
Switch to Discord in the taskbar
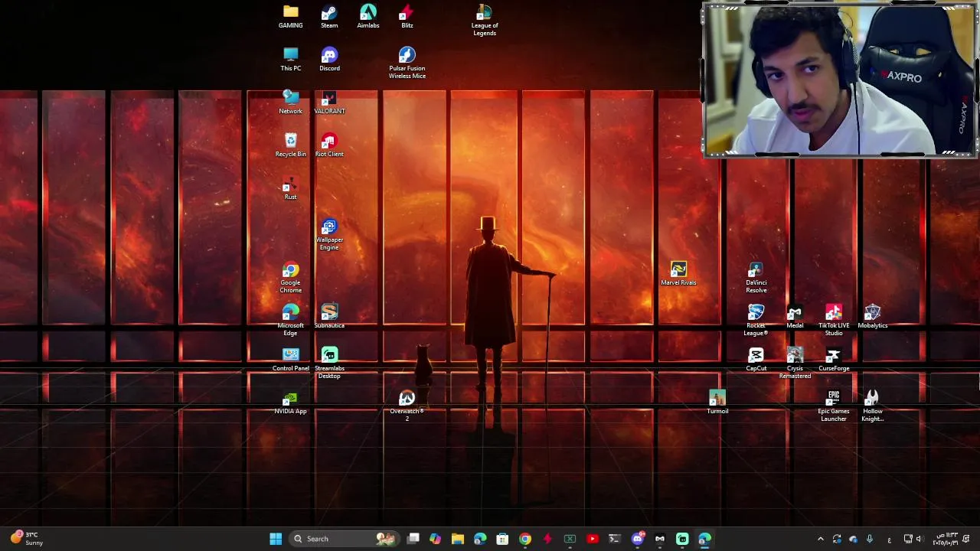pyautogui.click(x=638, y=539)
